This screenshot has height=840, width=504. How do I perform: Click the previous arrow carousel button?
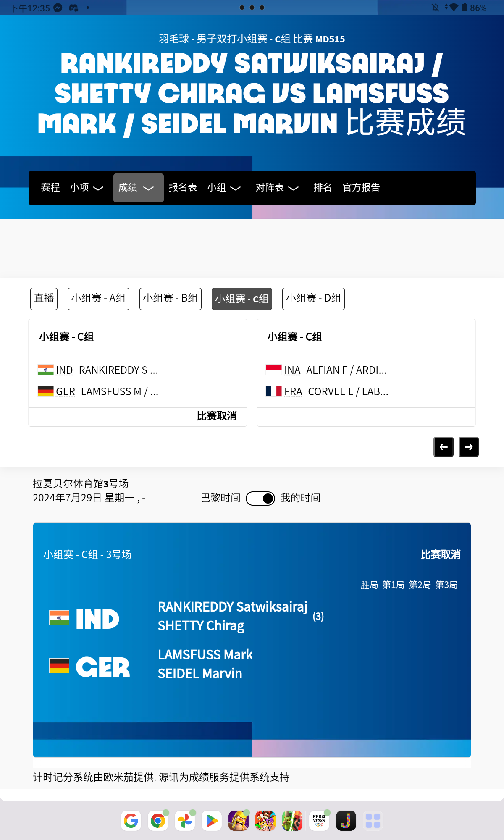point(444,447)
